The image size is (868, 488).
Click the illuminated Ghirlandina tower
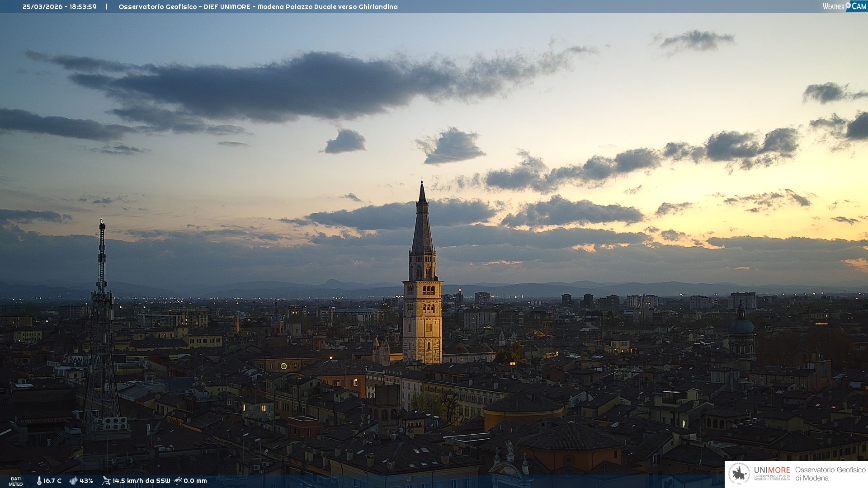point(423,316)
